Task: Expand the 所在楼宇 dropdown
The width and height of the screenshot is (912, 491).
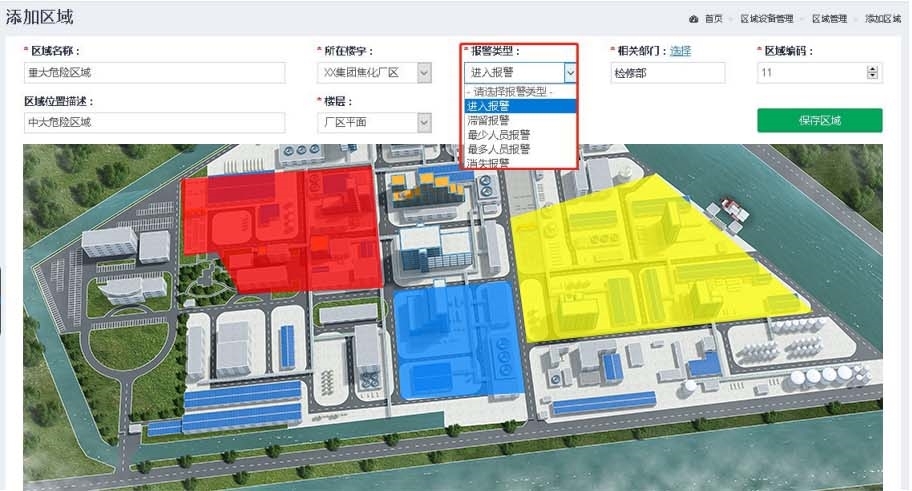Action: click(x=424, y=72)
